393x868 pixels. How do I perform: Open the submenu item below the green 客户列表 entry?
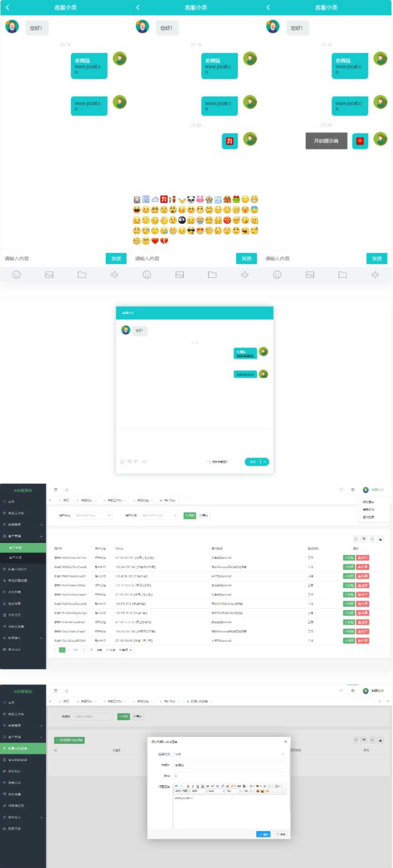[15, 558]
